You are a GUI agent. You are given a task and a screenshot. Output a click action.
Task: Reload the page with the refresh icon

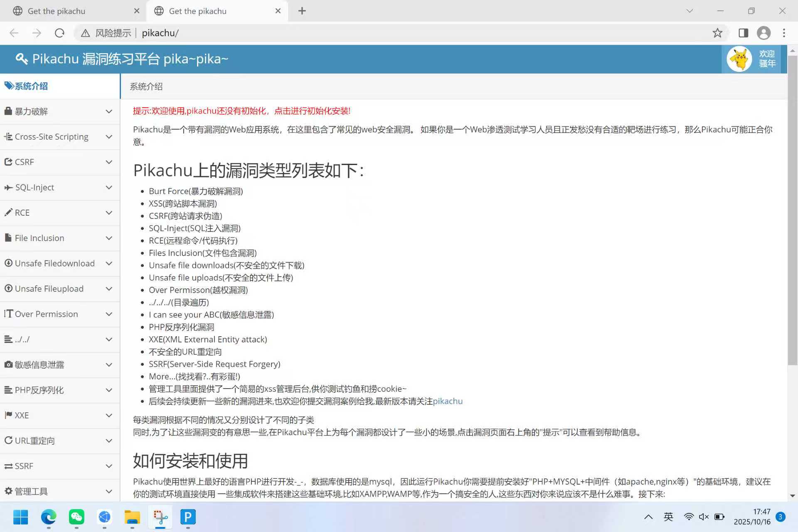(x=59, y=33)
